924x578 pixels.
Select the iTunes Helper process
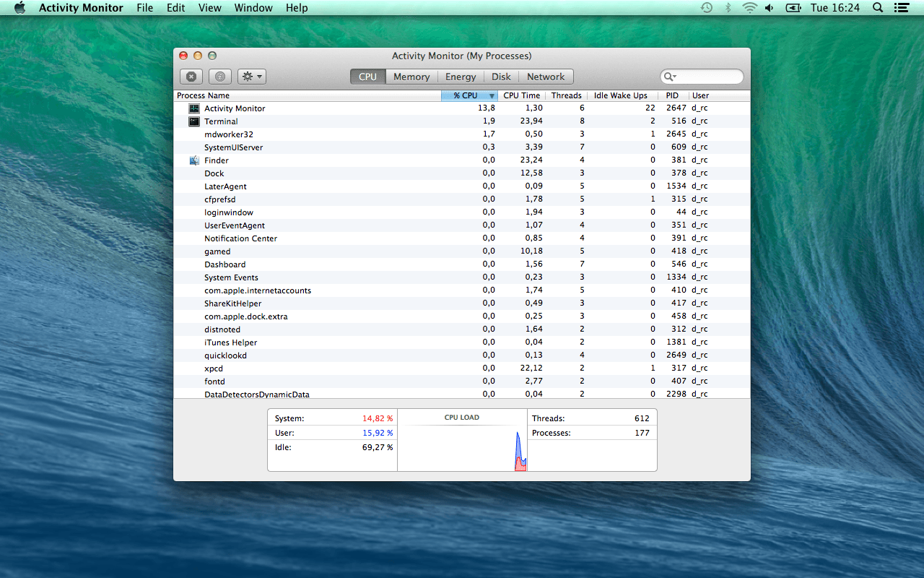click(462, 342)
